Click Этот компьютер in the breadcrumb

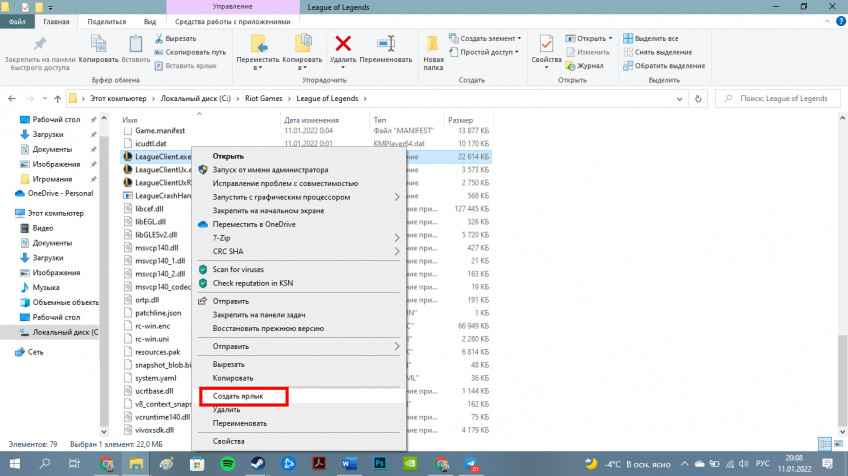tap(118, 98)
